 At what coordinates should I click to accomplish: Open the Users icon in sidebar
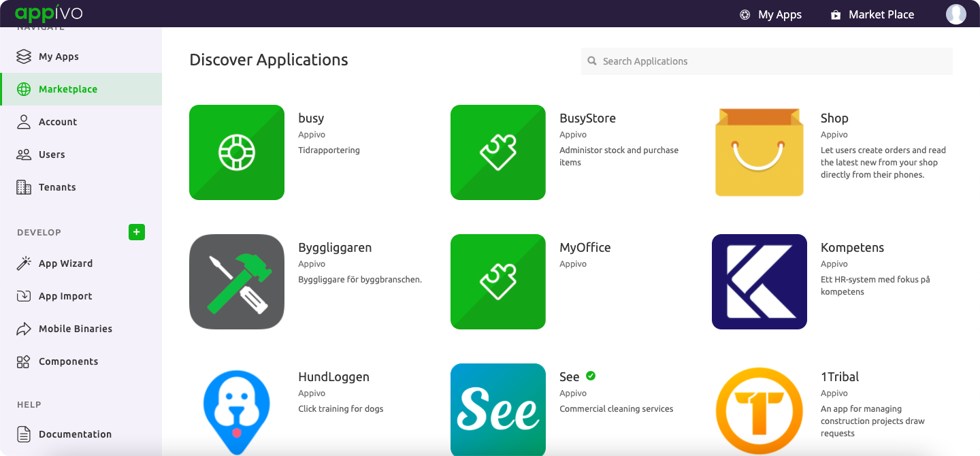[x=24, y=154]
